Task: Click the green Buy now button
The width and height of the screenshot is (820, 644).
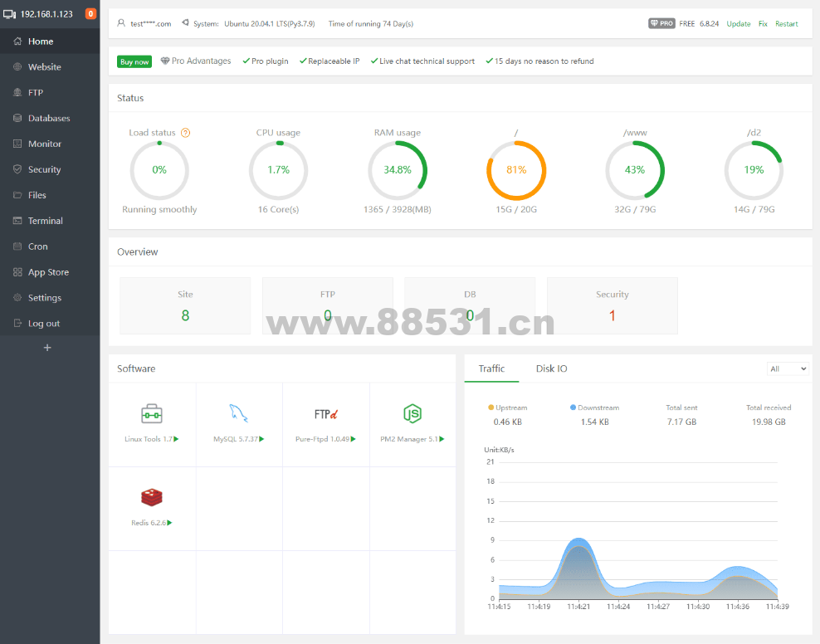Action: click(134, 61)
